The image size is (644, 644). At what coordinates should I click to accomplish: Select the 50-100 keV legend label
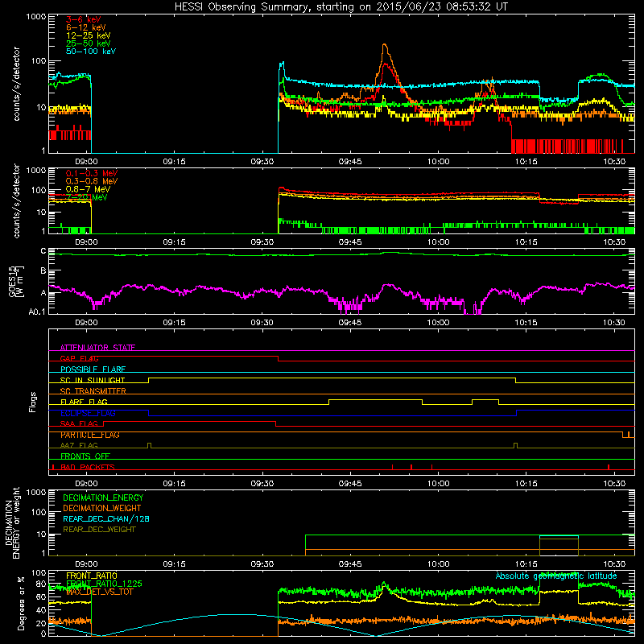tap(91, 52)
